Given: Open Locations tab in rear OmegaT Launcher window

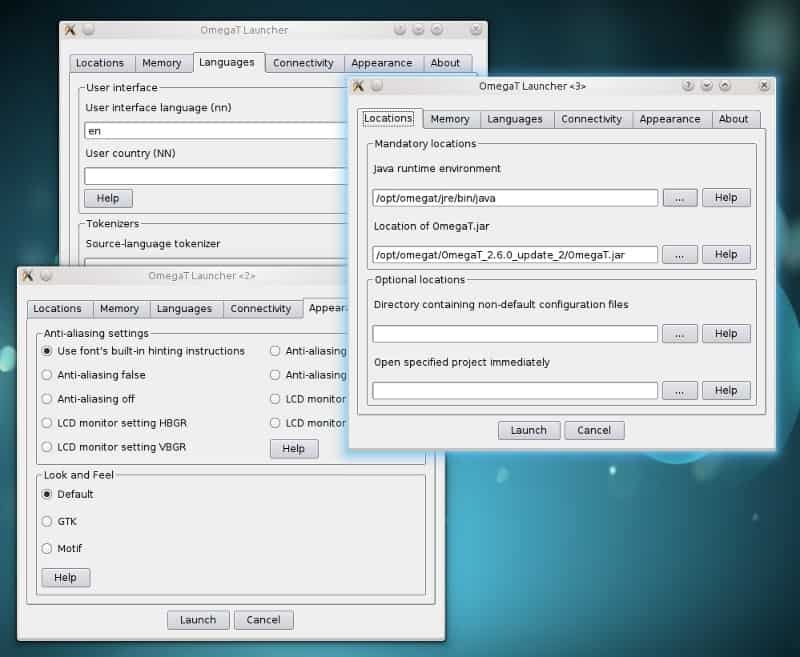Looking at the screenshot, I should click(x=100, y=63).
